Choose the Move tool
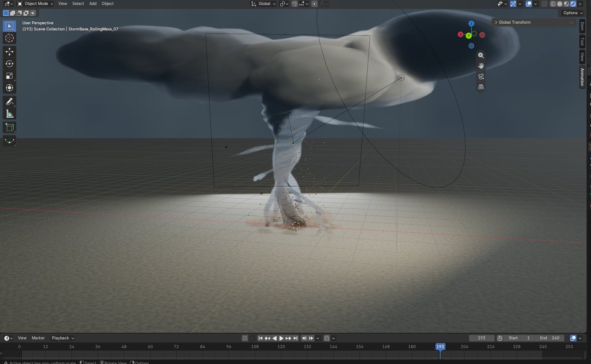 tap(10, 51)
